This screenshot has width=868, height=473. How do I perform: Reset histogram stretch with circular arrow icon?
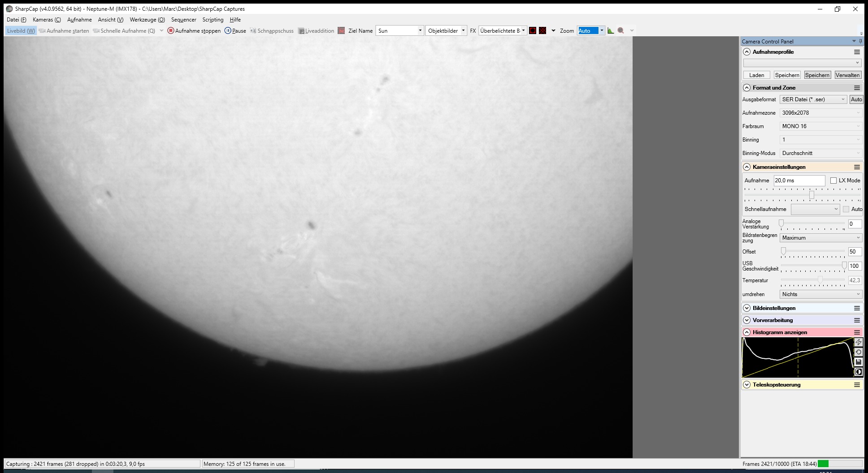[858, 352]
